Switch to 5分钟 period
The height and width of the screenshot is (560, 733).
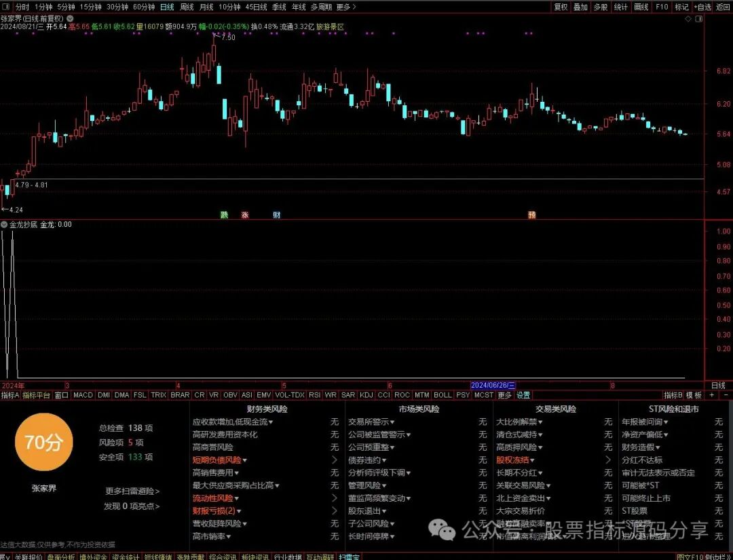point(66,7)
